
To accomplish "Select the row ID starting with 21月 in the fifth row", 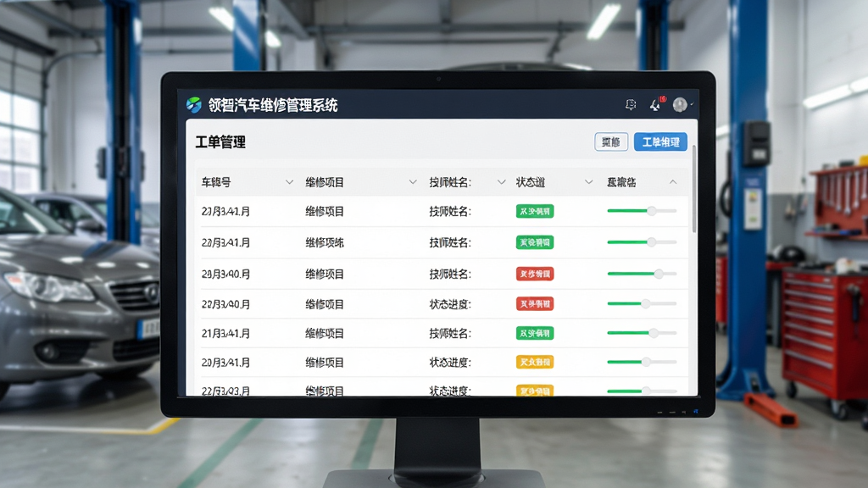I will [225, 334].
